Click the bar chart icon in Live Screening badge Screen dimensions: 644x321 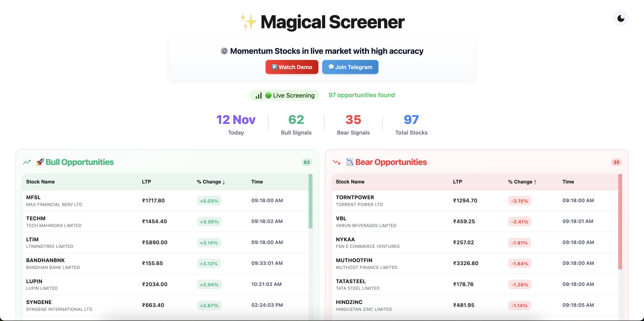click(x=258, y=95)
